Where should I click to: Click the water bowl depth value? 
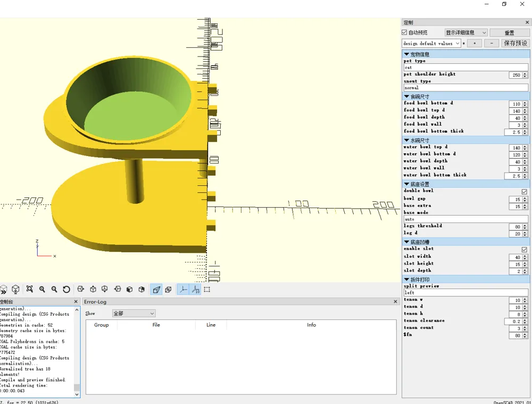[x=516, y=162]
